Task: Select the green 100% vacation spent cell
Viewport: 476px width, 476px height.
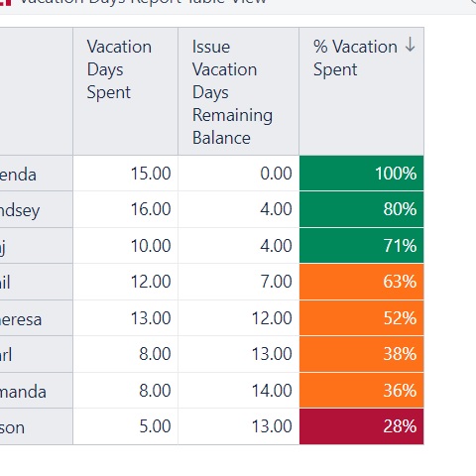Action: point(362,174)
